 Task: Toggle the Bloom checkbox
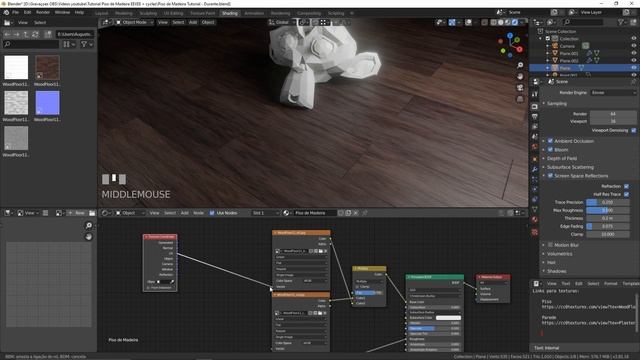click(x=550, y=150)
